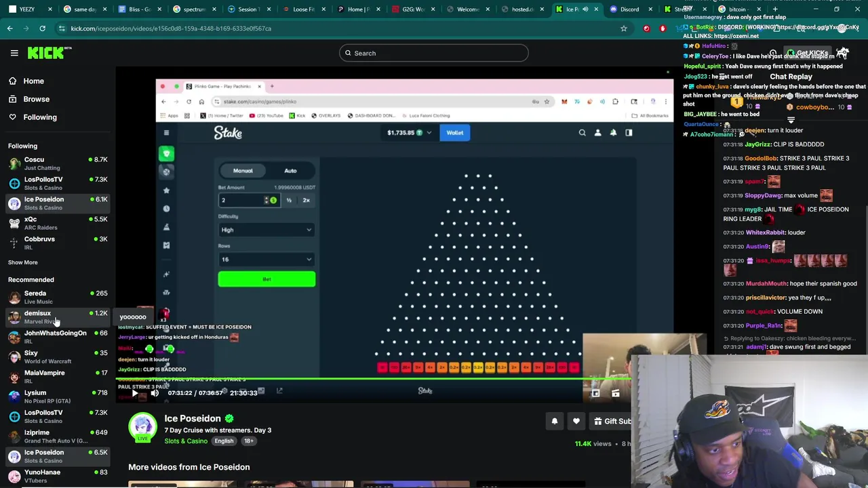Open Cosçu channel in Following list
This screenshot has height=488, width=868.
[x=58, y=163]
